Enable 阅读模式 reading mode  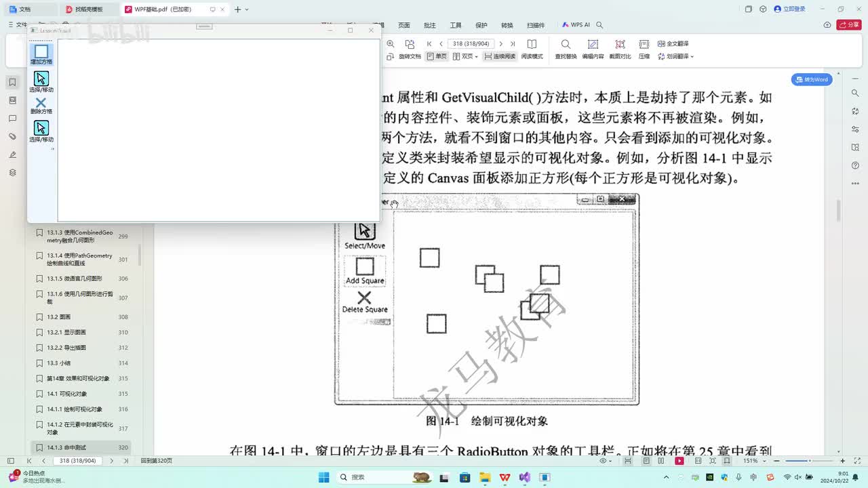[x=532, y=49]
